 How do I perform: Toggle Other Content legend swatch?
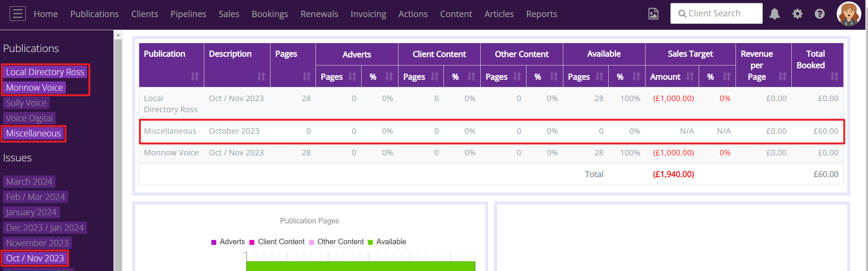pos(311,242)
